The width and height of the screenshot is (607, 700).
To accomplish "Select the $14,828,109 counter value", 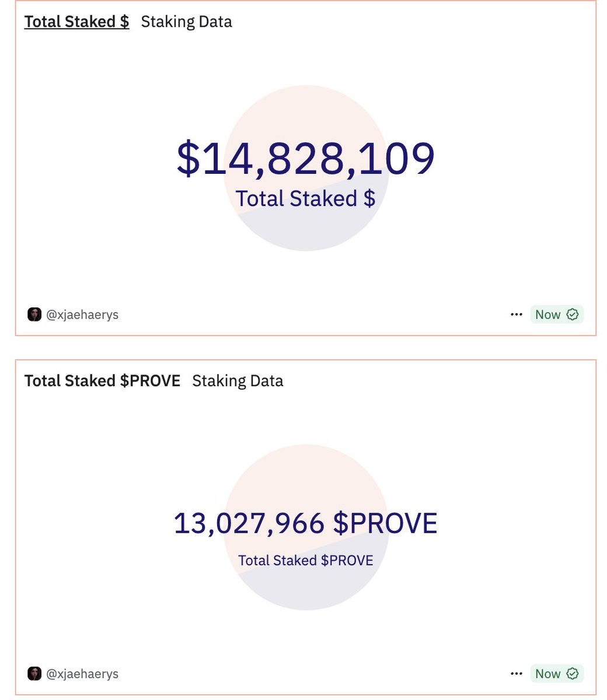I will 305,159.
